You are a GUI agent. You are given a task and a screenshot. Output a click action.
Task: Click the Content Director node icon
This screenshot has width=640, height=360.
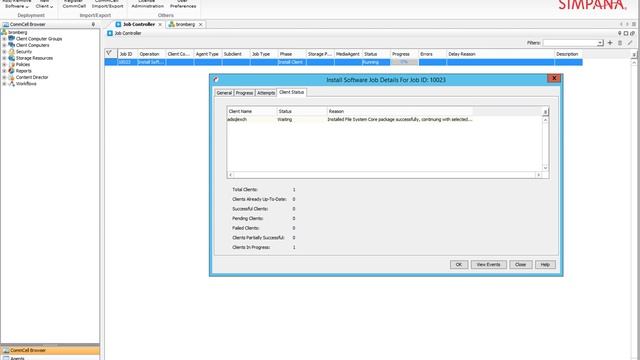[11, 77]
